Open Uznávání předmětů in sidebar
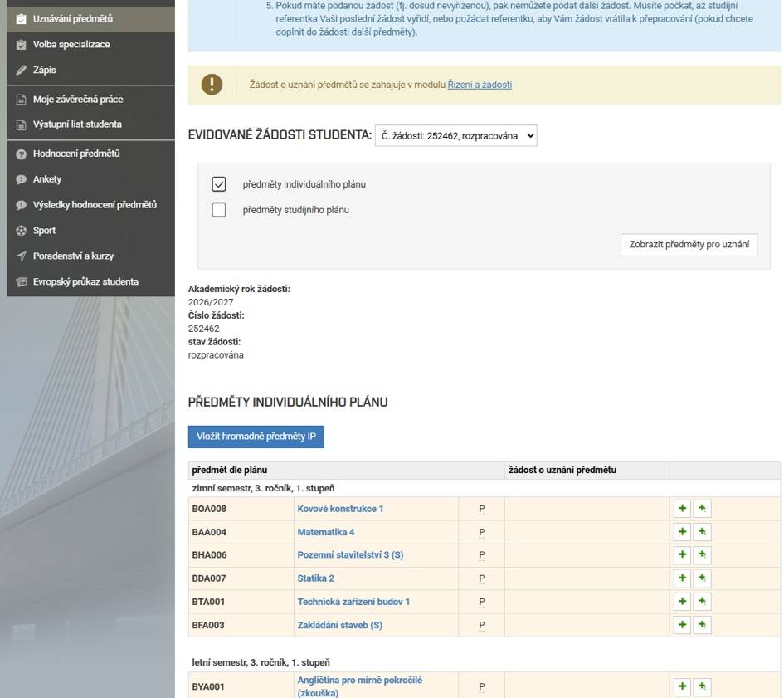 point(91,19)
